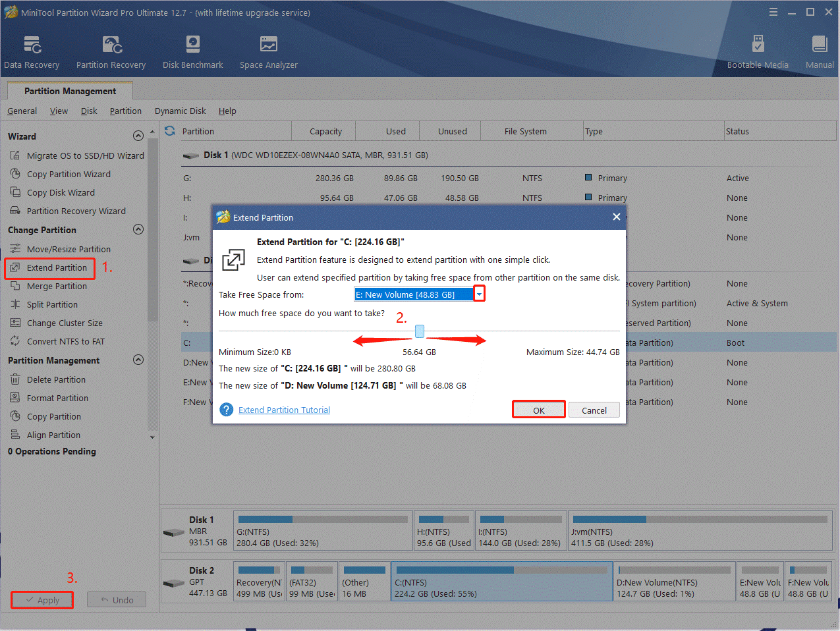Collapse the Change Partition section

(138, 229)
